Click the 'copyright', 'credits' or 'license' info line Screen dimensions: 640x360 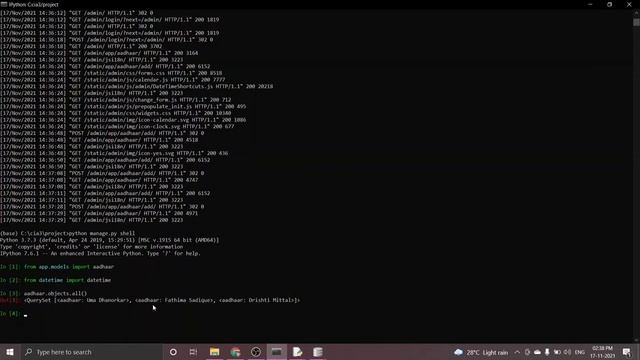point(91,247)
